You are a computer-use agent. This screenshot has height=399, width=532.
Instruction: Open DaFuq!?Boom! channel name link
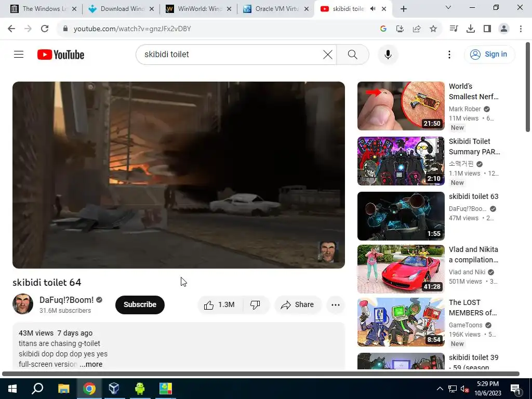pyautogui.click(x=66, y=300)
